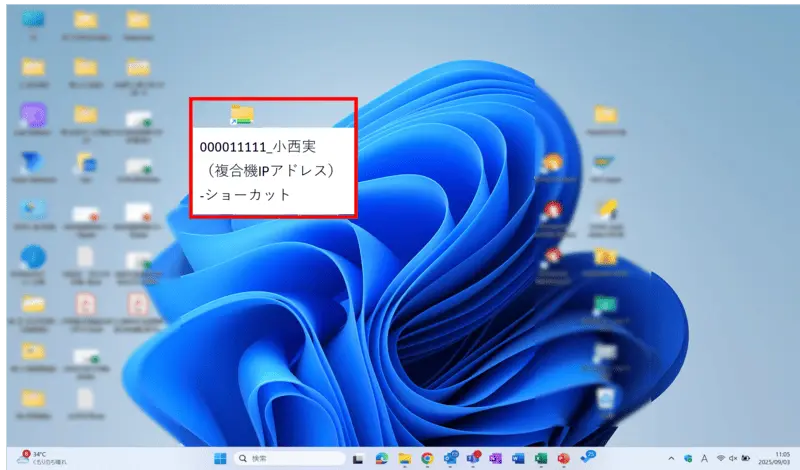Image resolution: width=800 pixels, height=470 pixels.
Task: Select the Recycle Bin desktop icon
Action: click(604, 399)
